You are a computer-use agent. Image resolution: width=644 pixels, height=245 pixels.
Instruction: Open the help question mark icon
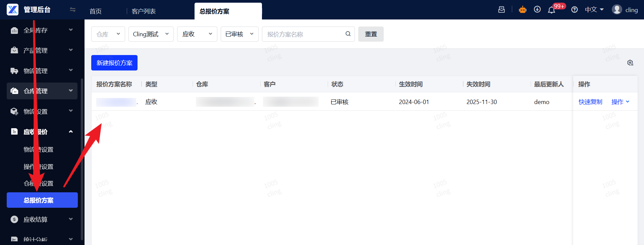pyautogui.click(x=575, y=10)
